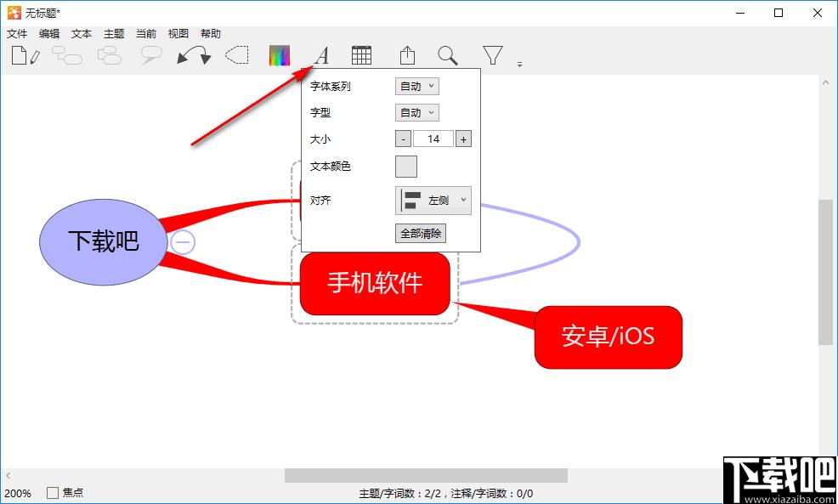Click the app icon in title bar
This screenshot has width=838, height=504.
[14, 13]
